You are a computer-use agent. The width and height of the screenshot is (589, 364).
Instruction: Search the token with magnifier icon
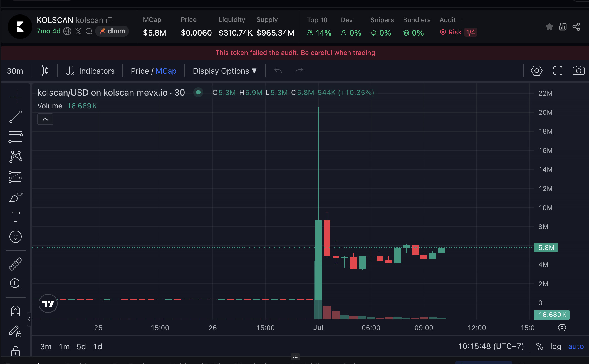[x=89, y=31]
